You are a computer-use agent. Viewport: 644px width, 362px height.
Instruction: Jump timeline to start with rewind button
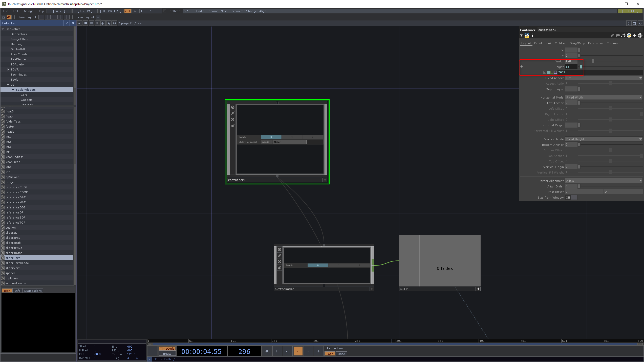click(266, 351)
